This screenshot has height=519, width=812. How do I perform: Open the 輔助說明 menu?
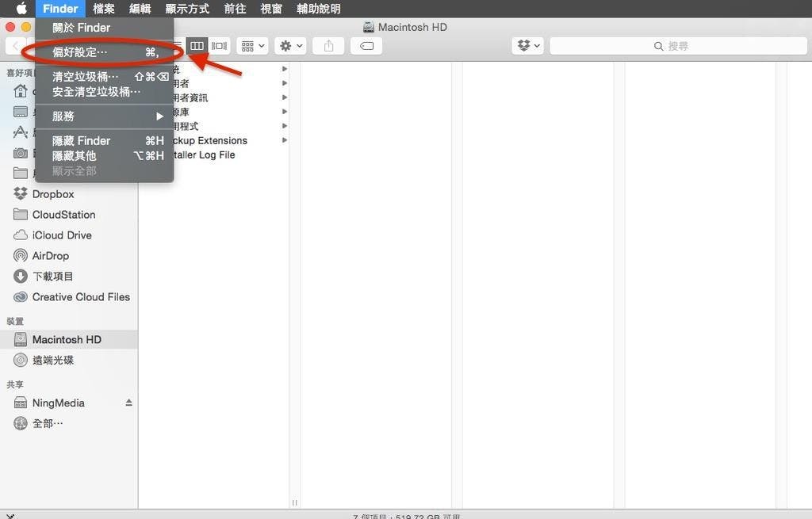tap(319, 8)
